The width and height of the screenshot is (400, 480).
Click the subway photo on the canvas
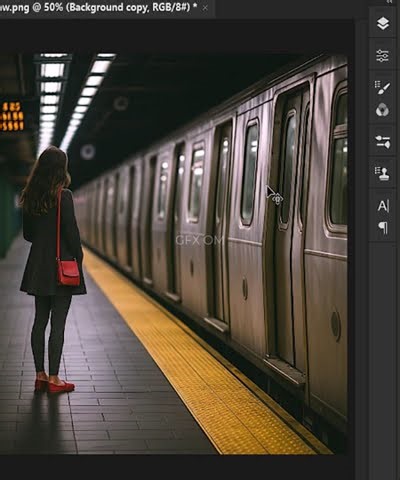[x=173, y=254]
